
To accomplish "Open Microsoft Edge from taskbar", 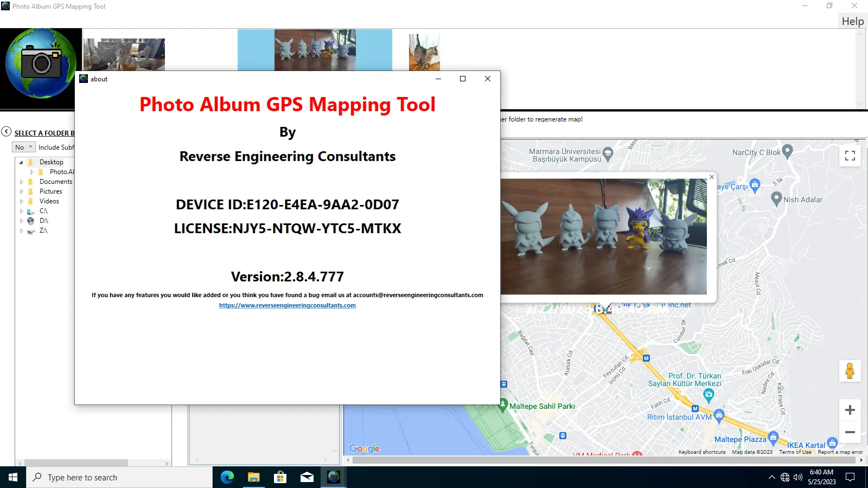I will click(227, 477).
